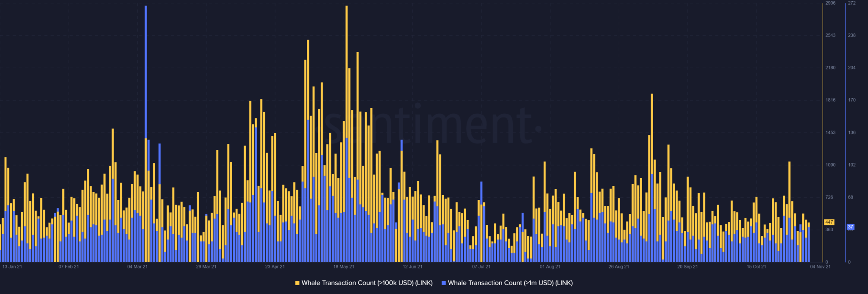
Task: Click the 13 Jan 21 date label
Action: click(x=12, y=267)
